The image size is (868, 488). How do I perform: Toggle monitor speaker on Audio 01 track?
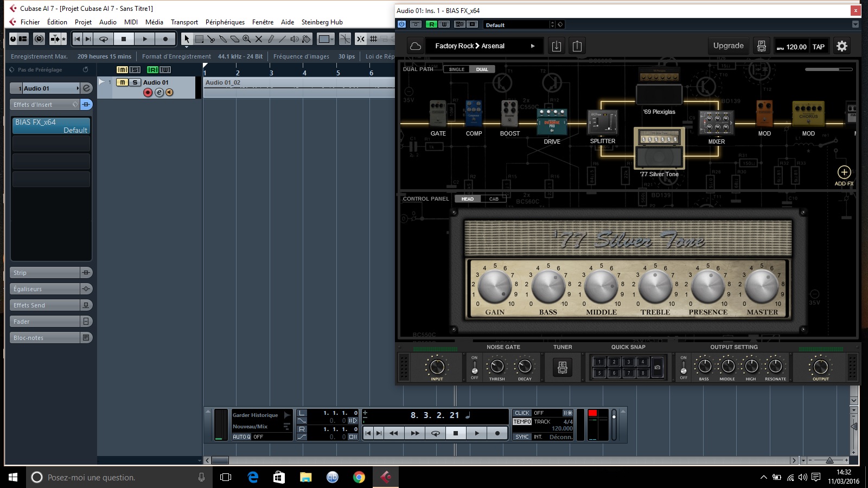pos(169,93)
